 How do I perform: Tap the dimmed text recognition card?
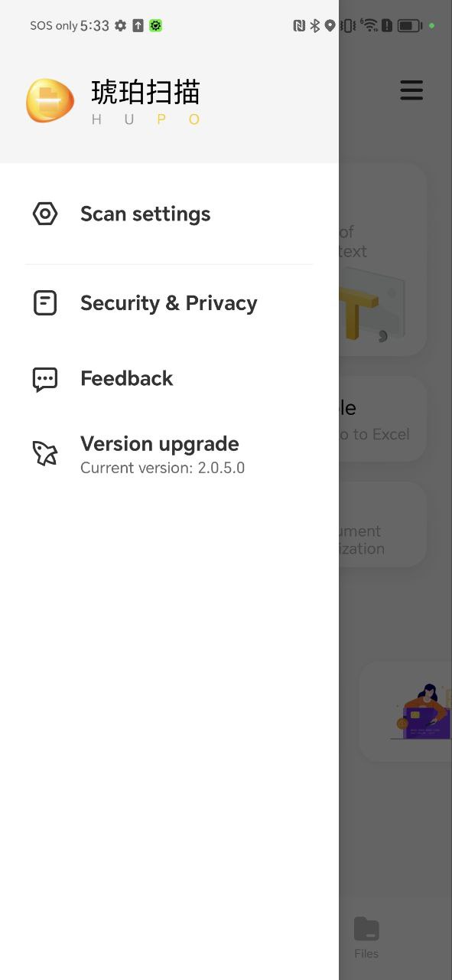(382, 259)
